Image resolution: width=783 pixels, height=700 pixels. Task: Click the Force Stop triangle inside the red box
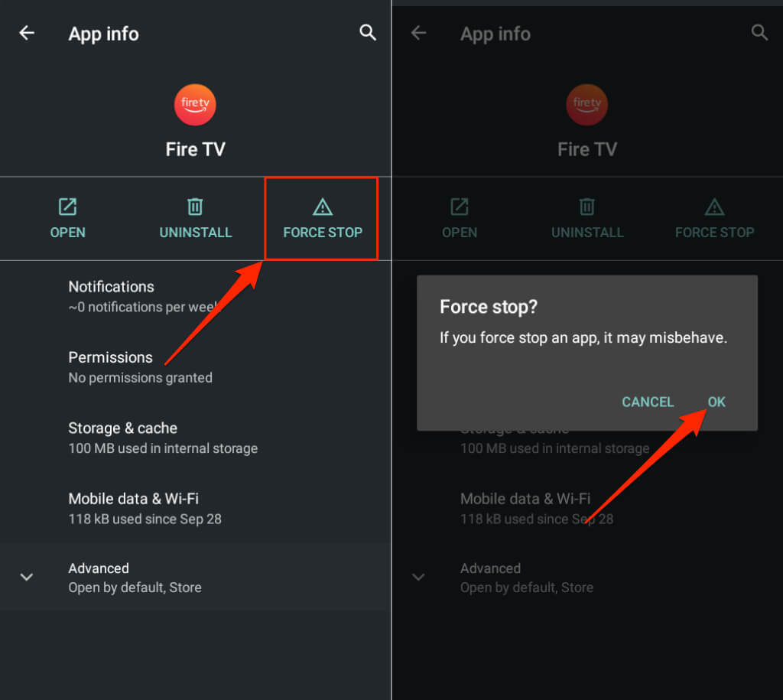pyautogui.click(x=322, y=207)
